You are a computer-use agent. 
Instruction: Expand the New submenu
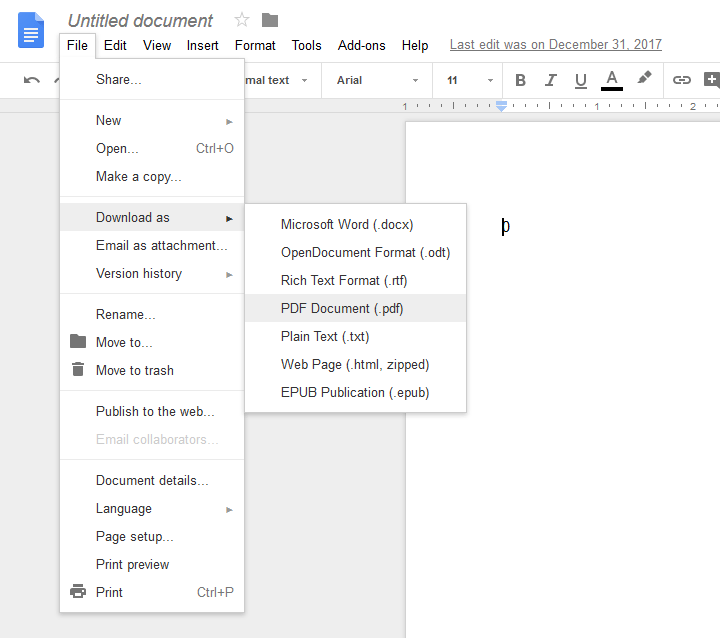click(152, 120)
